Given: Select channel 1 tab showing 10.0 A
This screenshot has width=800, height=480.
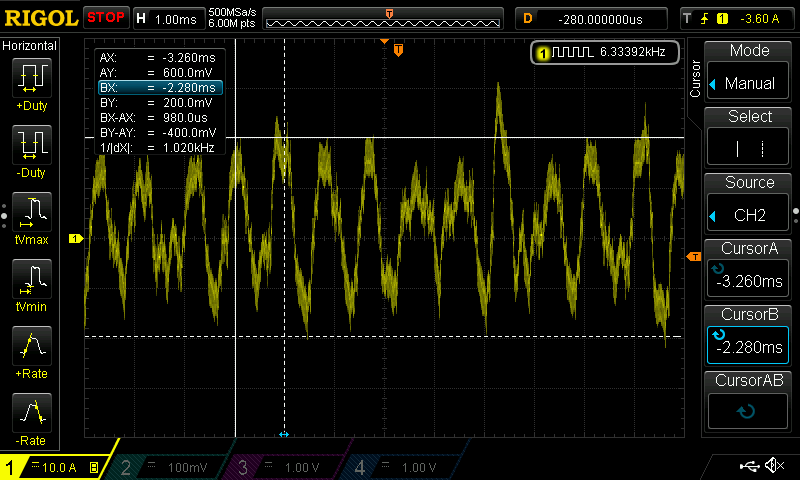Looking at the screenshot, I should (x=54, y=466).
